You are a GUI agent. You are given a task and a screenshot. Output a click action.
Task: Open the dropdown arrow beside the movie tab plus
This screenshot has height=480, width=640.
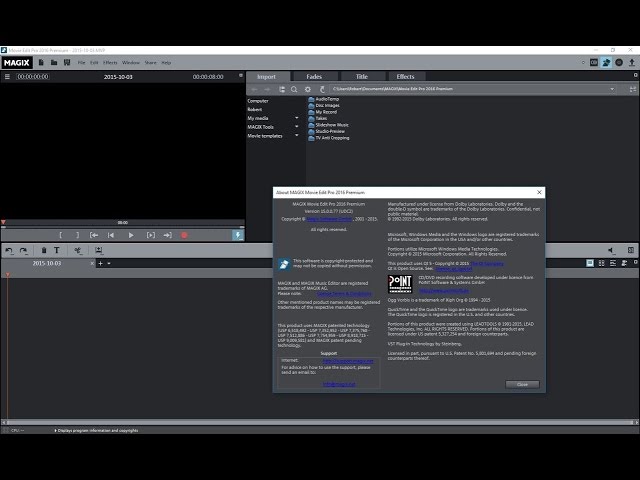(109, 263)
